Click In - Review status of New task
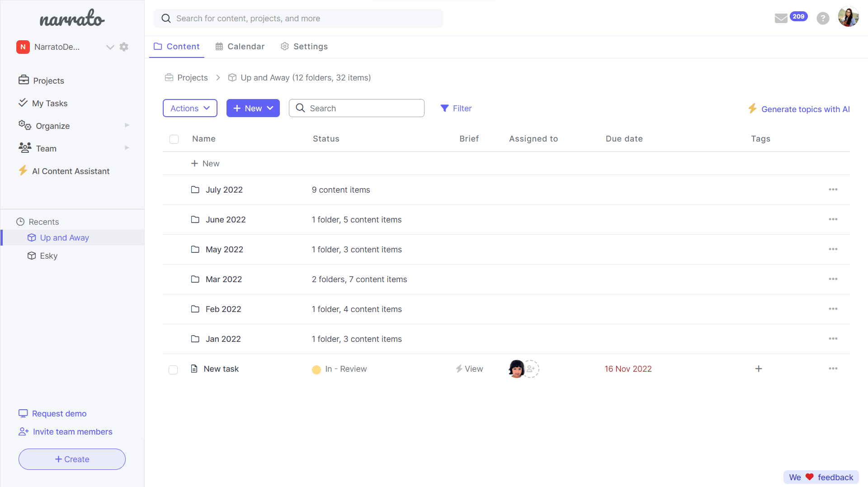This screenshot has height=487, width=868. pos(340,369)
